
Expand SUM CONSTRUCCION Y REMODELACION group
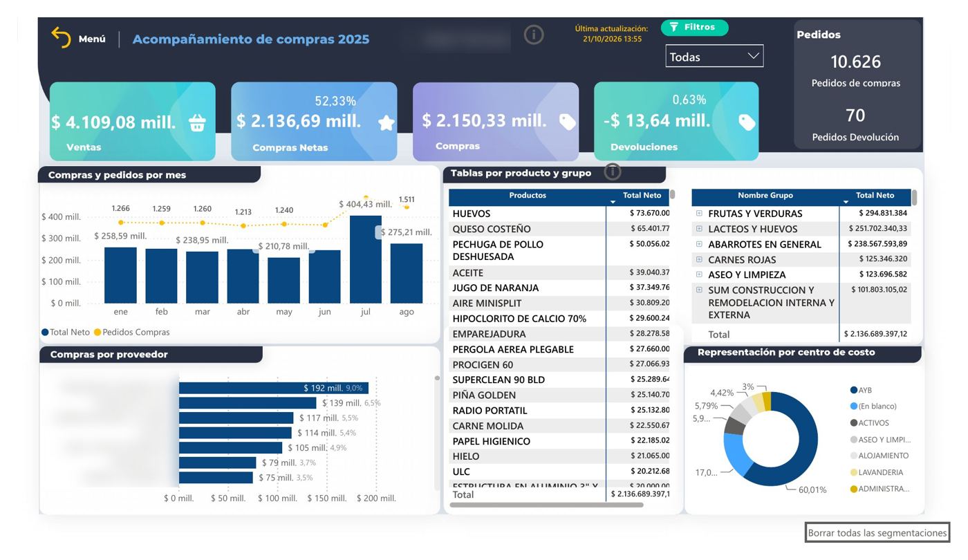point(699,290)
